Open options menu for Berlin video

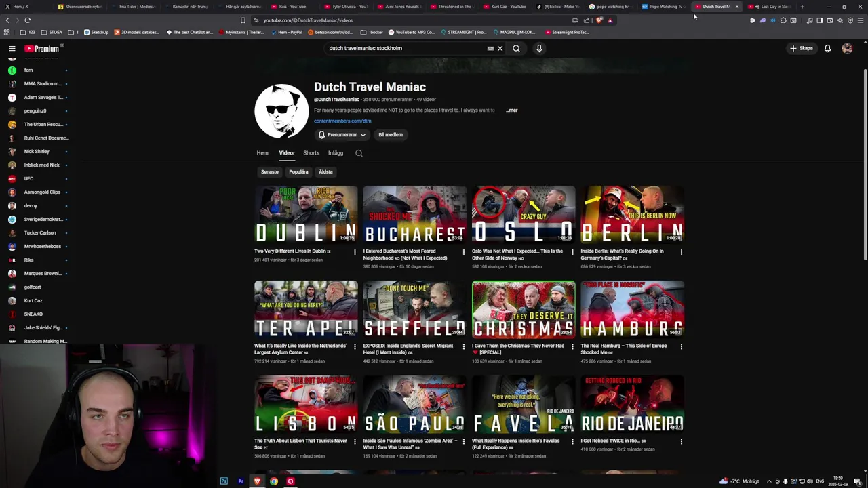(682, 252)
